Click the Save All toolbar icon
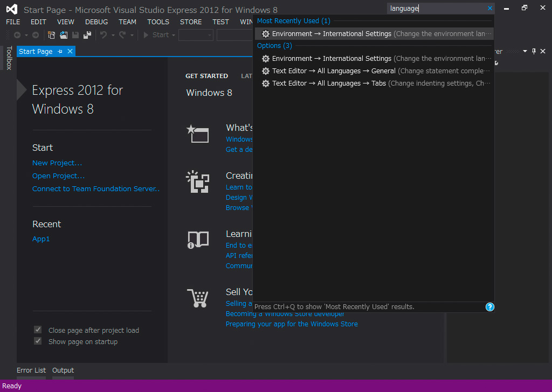The image size is (552, 392). [87, 35]
